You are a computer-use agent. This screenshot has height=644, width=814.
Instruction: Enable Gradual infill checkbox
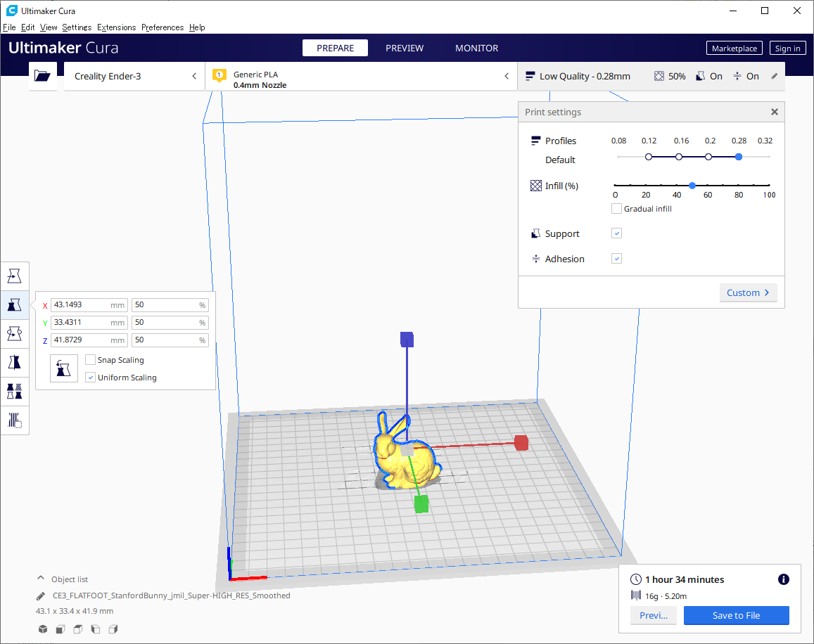pos(617,209)
